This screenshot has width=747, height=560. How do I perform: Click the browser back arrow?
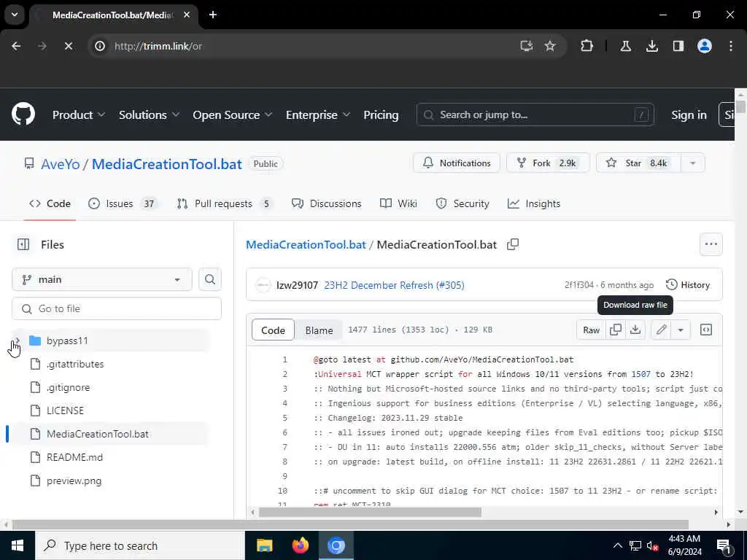[16, 46]
